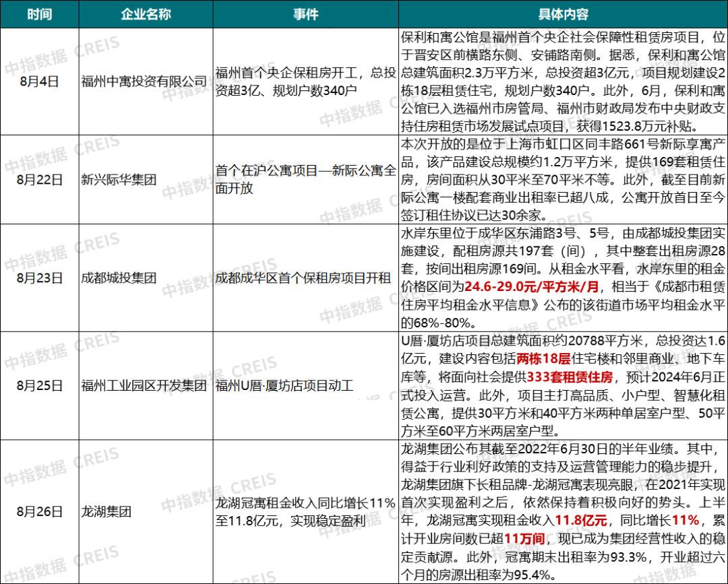The image size is (728, 584).
Task: Click the 成都城投集团 company cell
Action: click(146, 278)
